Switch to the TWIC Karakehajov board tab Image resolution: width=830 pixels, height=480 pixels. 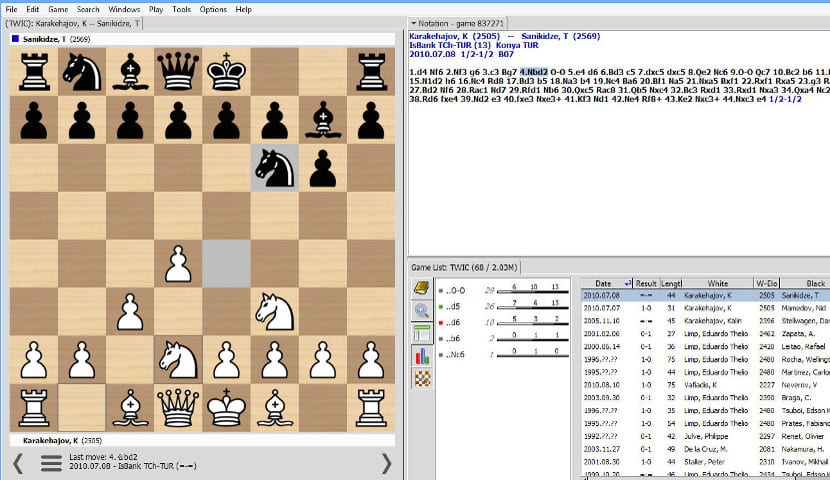point(73,23)
